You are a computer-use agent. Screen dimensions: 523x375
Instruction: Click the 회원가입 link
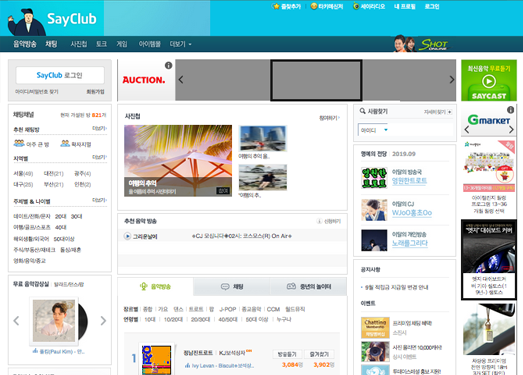pos(95,91)
